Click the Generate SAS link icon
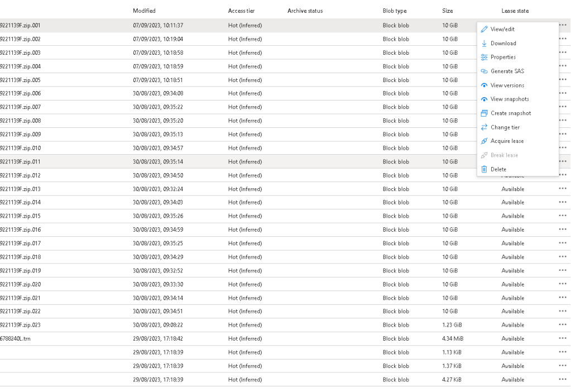This screenshot has height=392, width=571. click(484, 71)
